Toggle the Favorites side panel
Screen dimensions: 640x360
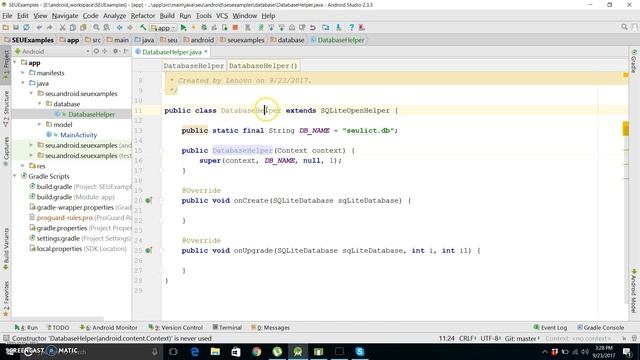click(x=6, y=299)
